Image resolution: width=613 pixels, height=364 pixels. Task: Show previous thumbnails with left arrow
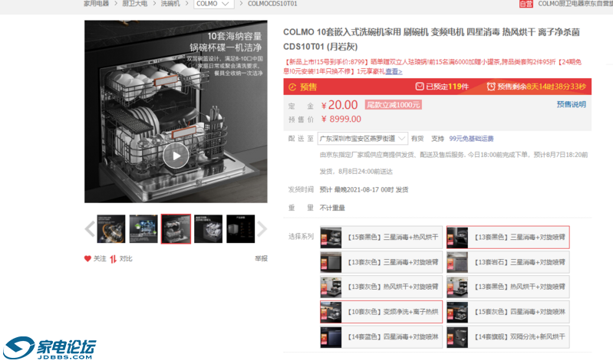(90, 228)
